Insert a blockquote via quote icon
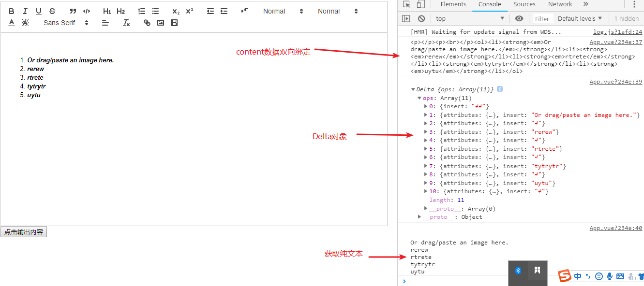Viewport: 644px width, 286px height. (73, 11)
